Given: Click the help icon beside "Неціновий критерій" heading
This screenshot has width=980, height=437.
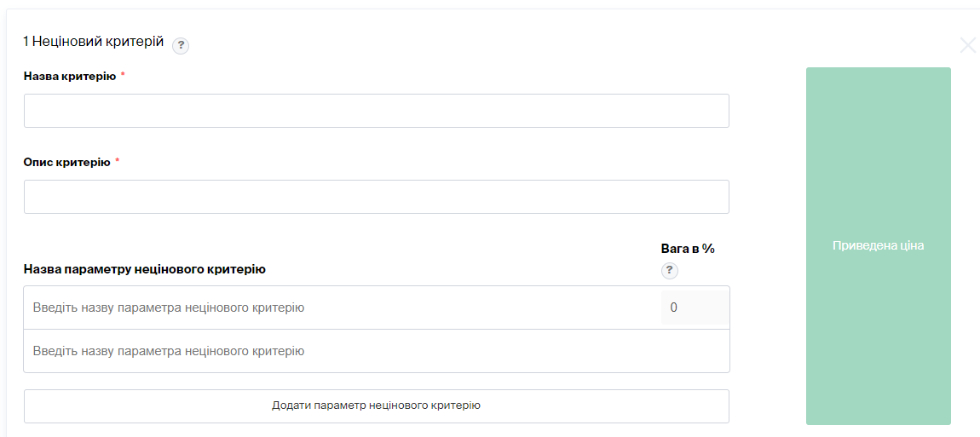Looking at the screenshot, I should pyautogui.click(x=181, y=46).
